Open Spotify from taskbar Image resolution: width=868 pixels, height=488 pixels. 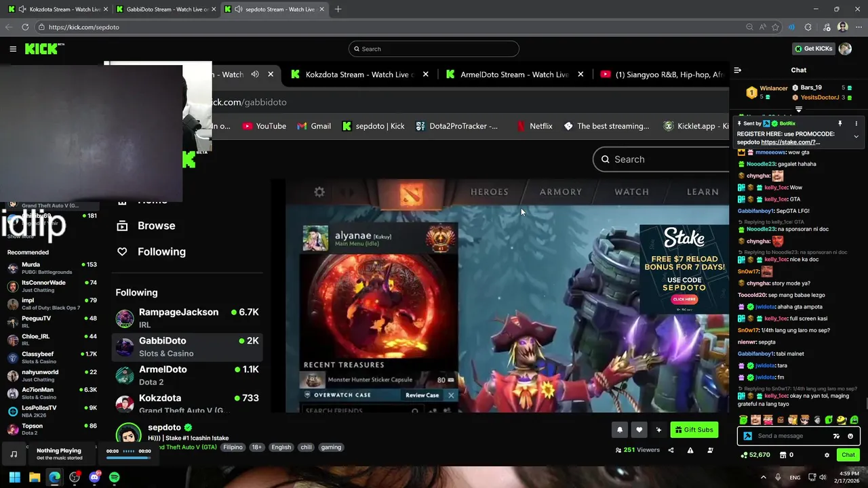(x=114, y=477)
